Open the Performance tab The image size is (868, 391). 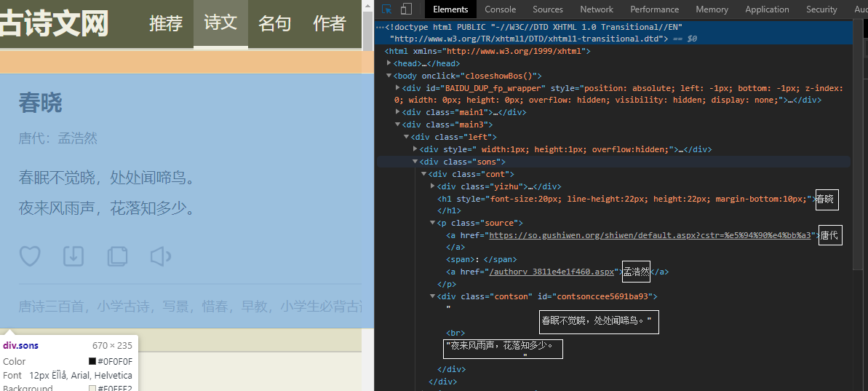[x=654, y=9]
